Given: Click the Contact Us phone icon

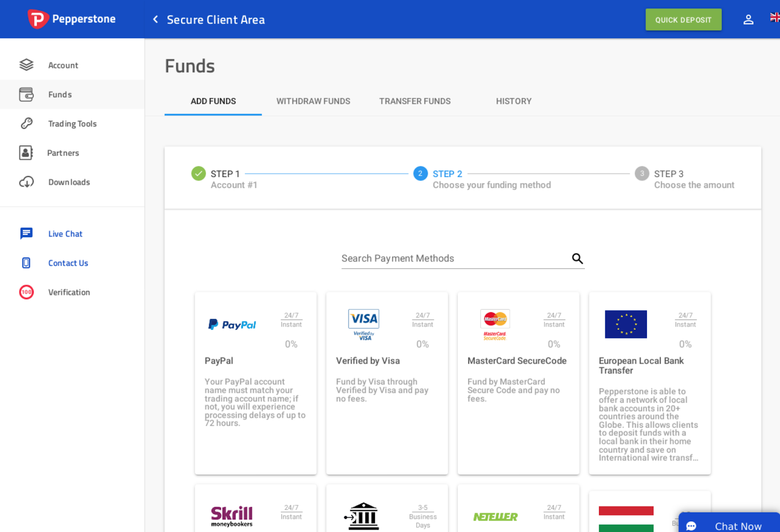Looking at the screenshot, I should [x=26, y=263].
